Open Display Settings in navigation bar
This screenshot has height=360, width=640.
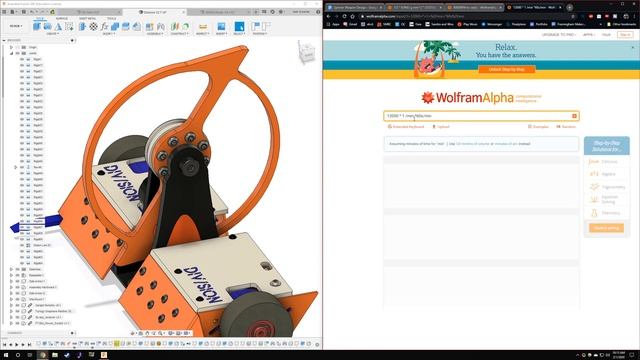pos(172,333)
